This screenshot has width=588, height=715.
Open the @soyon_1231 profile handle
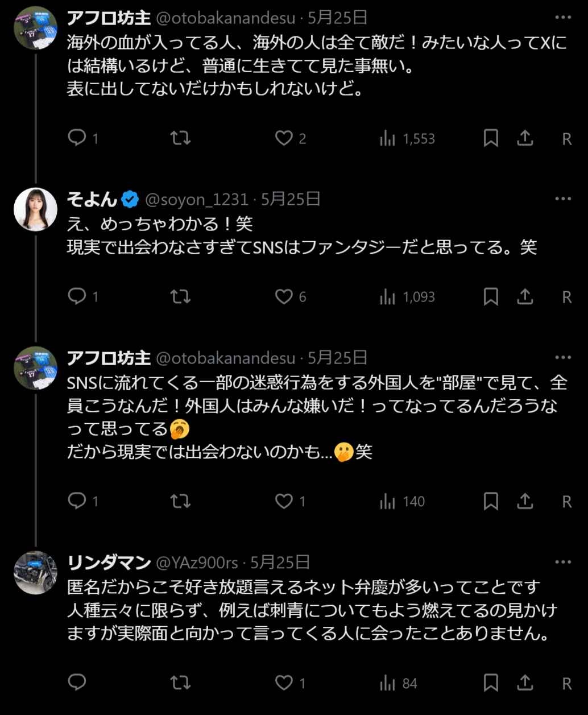(x=197, y=199)
